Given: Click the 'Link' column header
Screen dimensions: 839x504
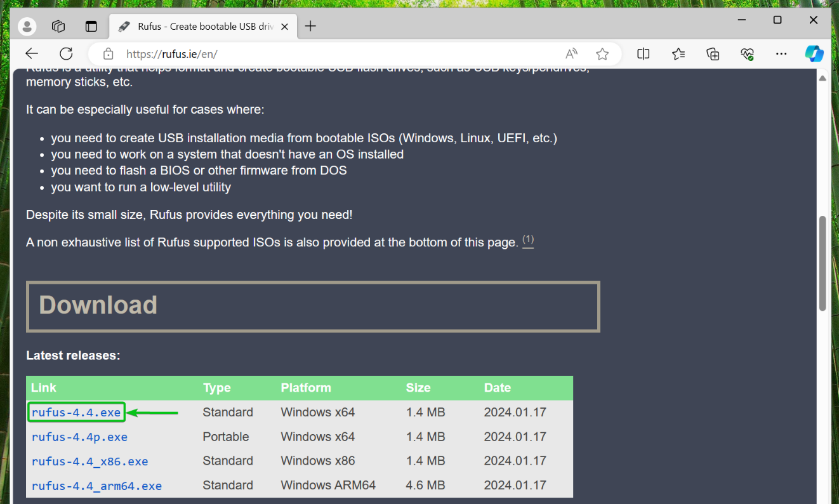Looking at the screenshot, I should (x=44, y=388).
